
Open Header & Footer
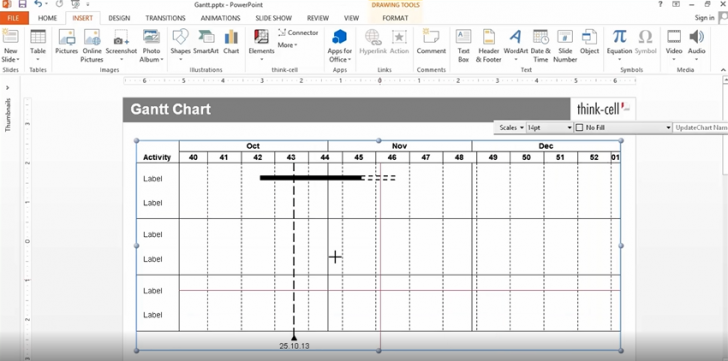click(x=488, y=45)
